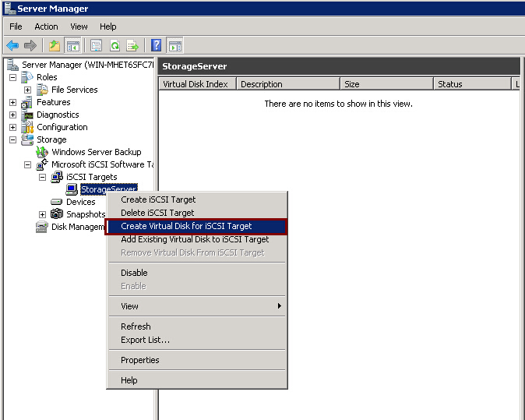Screen dimensions: 525x420
Task: Open the File menu
Action: (x=16, y=26)
